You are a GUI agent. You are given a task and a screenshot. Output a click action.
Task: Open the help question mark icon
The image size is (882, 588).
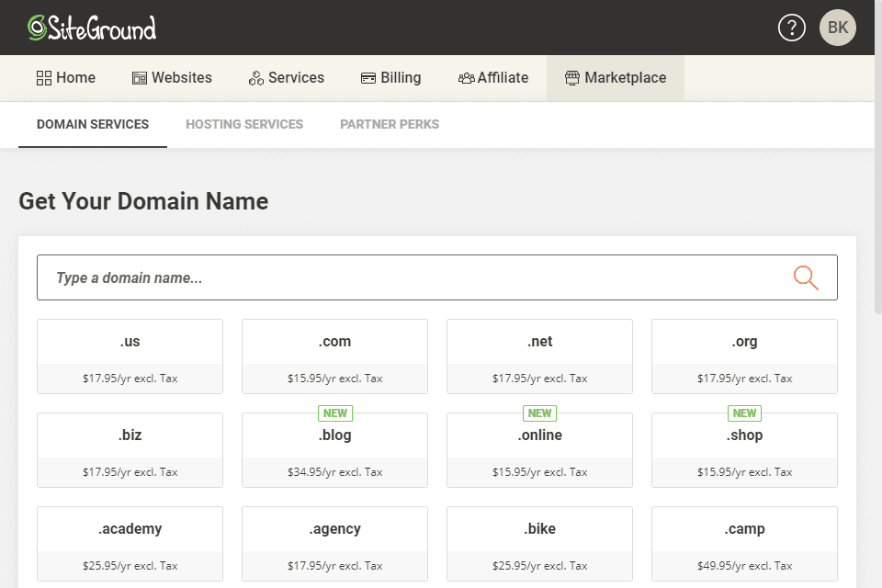coord(791,28)
